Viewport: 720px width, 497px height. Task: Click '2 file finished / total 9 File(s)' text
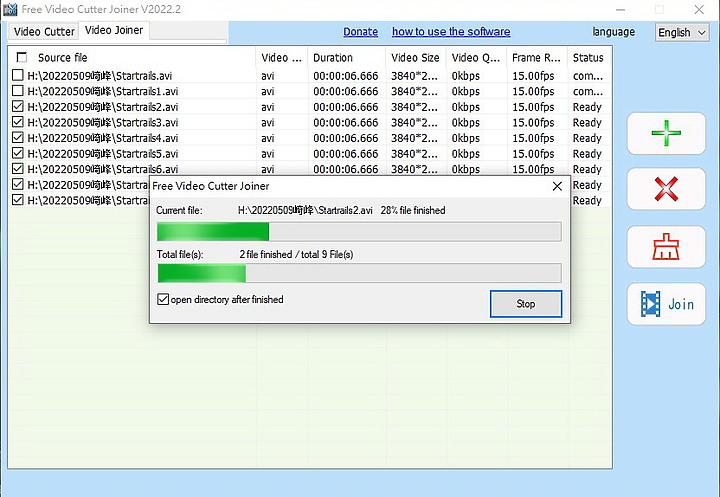click(296, 254)
